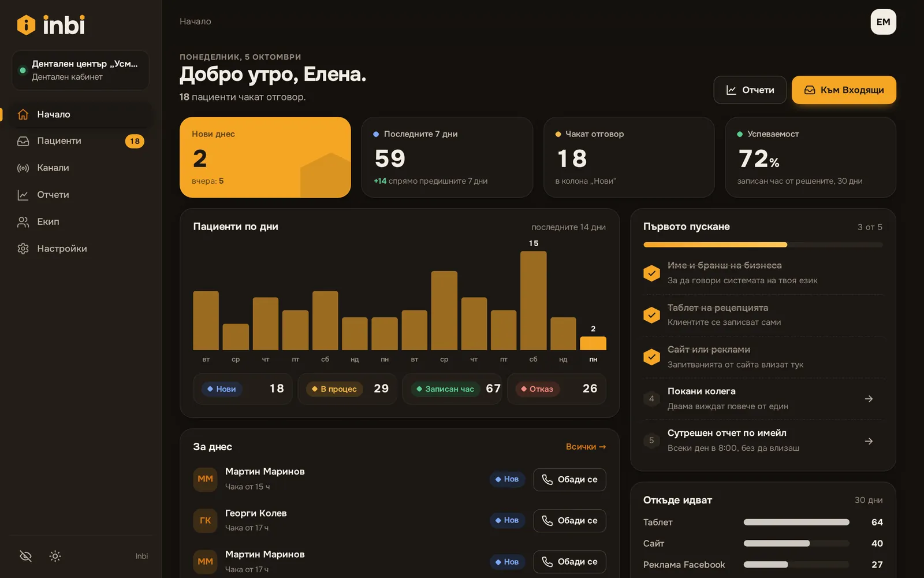Click the Към Входящи button

[x=844, y=90]
